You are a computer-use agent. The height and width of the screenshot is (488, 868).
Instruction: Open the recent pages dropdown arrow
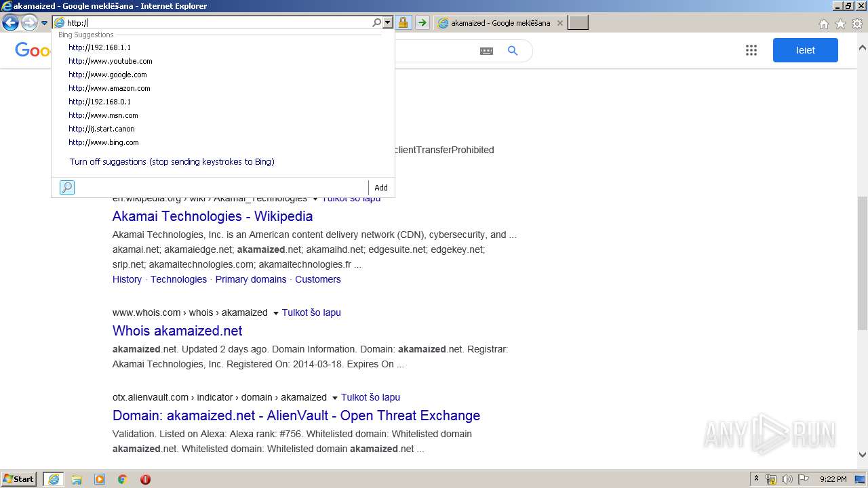pyautogui.click(x=45, y=23)
